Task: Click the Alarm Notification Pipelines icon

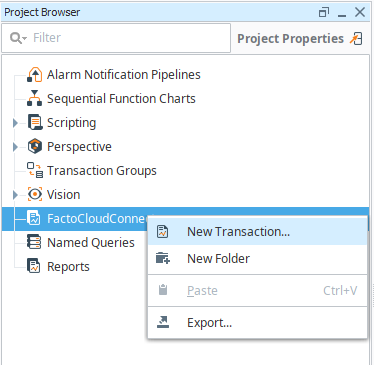Action: click(35, 75)
